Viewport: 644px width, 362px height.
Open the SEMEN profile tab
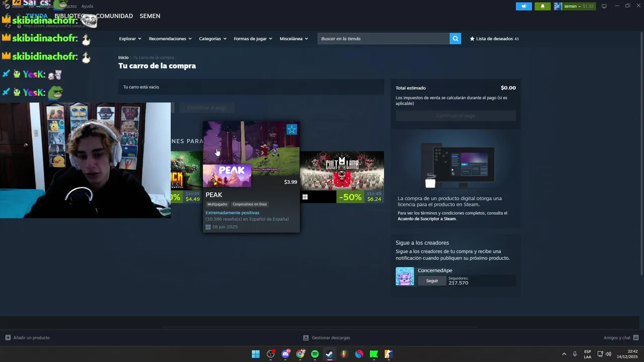[x=150, y=16]
